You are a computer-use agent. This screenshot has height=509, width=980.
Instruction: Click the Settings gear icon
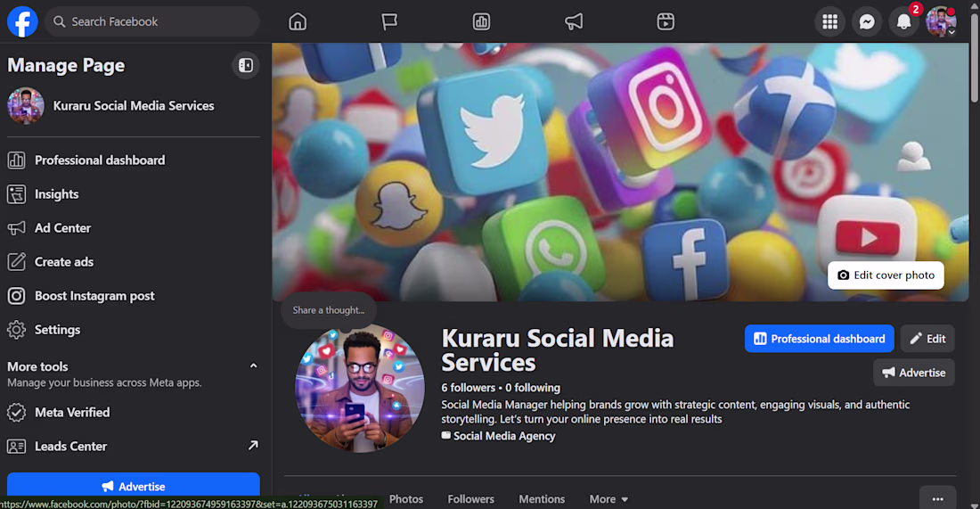pos(16,330)
